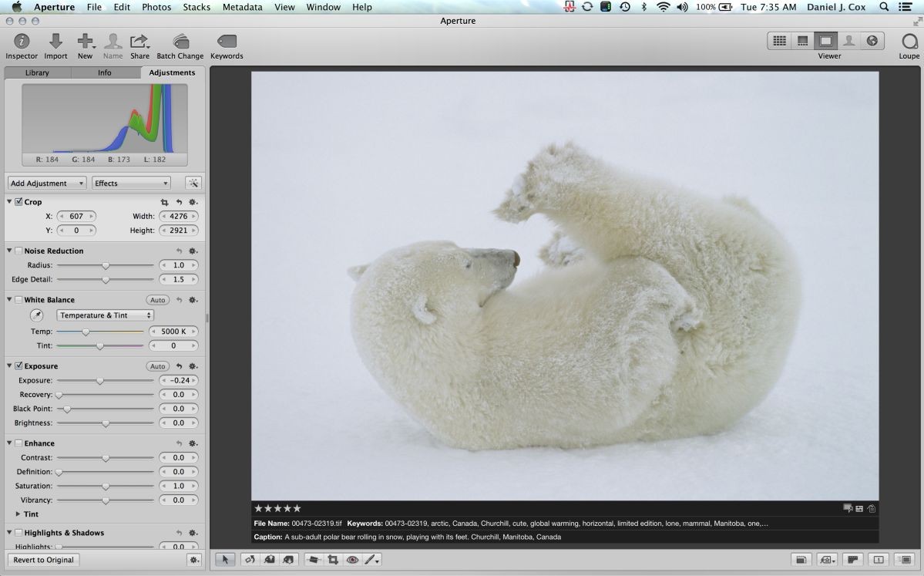924x576 pixels.
Task: Select the Red Eye tool
Action: coord(352,560)
